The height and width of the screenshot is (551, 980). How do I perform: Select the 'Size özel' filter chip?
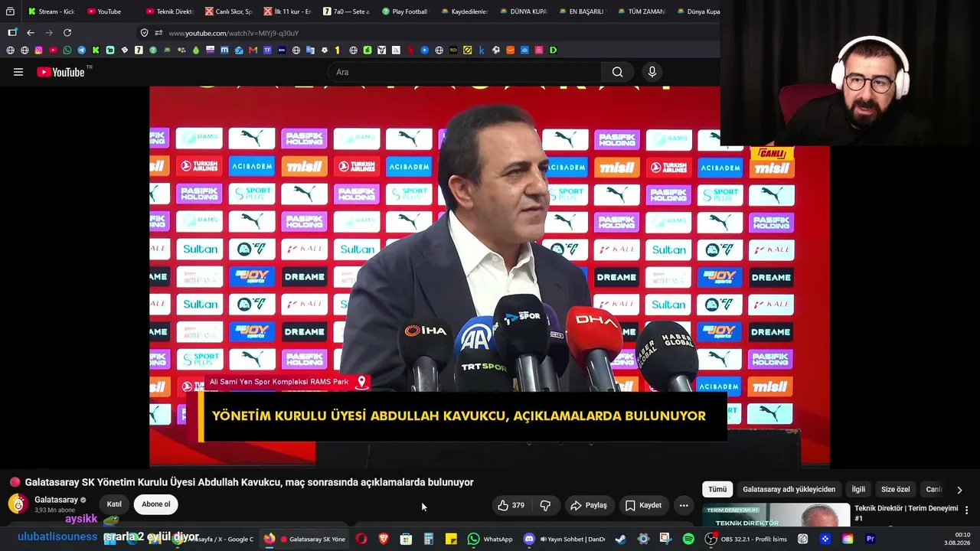tap(896, 490)
